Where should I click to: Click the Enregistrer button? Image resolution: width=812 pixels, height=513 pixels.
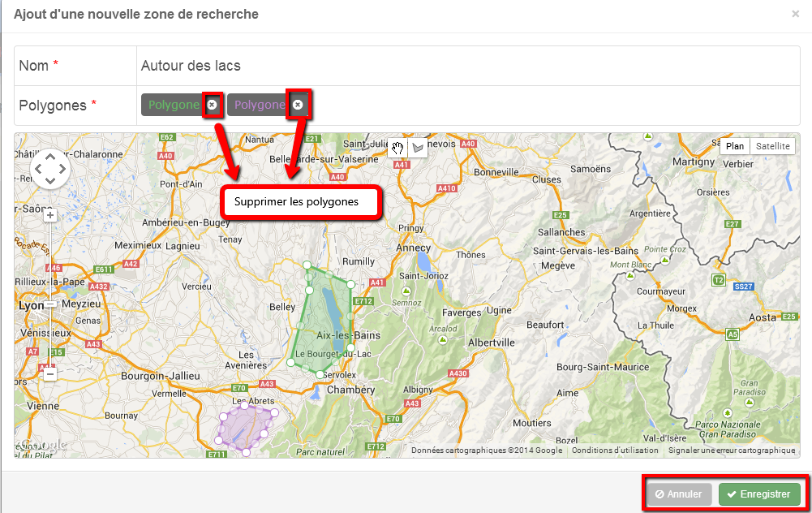pos(759,494)
